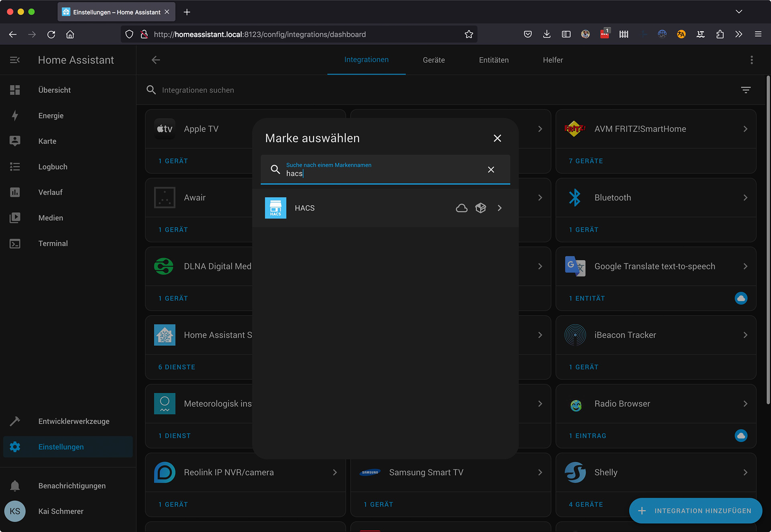Click the integrations filter icon
This screenshot has width=771, height=532.
[746, 90]
